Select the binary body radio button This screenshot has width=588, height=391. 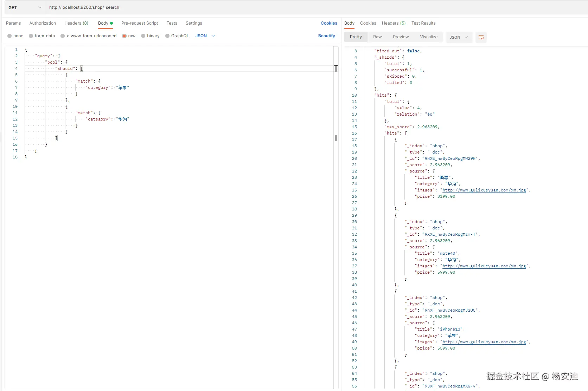click(x=143, y=36)
